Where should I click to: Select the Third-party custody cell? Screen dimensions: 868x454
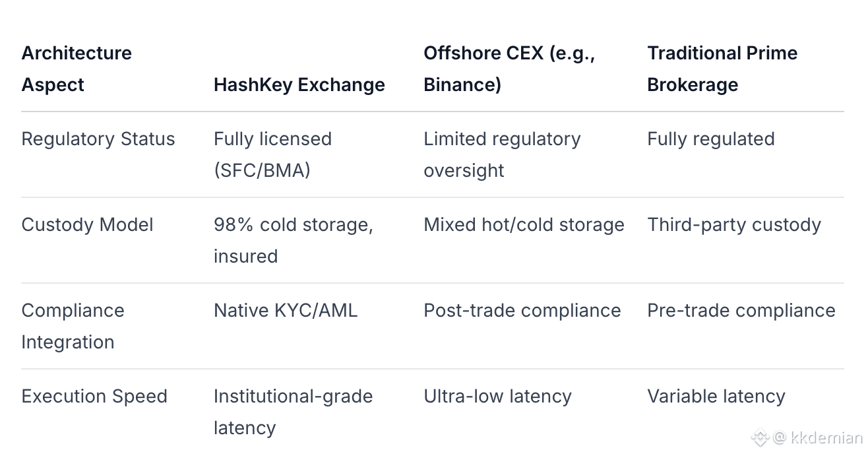tap(734, 224)
